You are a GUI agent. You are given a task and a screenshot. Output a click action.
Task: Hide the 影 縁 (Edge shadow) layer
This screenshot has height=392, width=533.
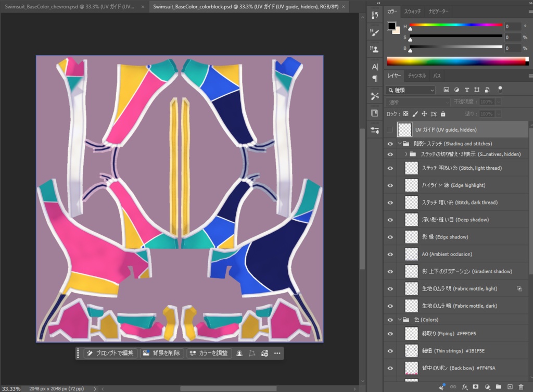[x=390, y=237]
